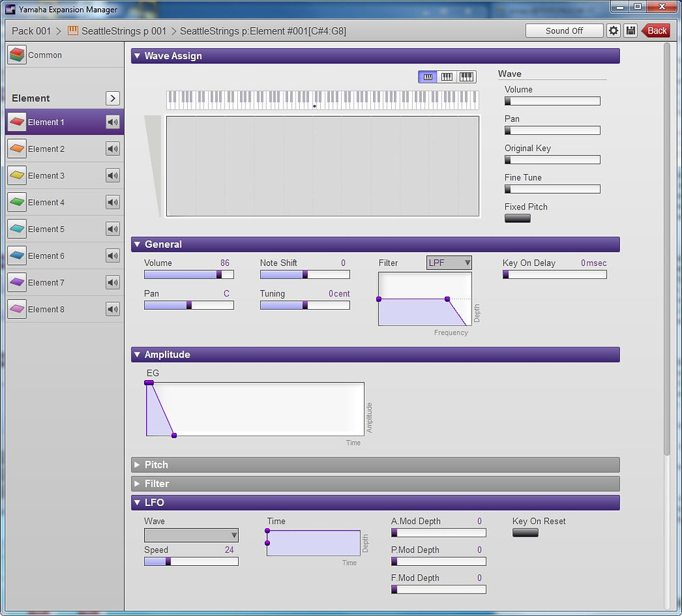The height and width of the screenshot is (616, 682).
Task: Select Element 1 in the list
Action: 64,123
